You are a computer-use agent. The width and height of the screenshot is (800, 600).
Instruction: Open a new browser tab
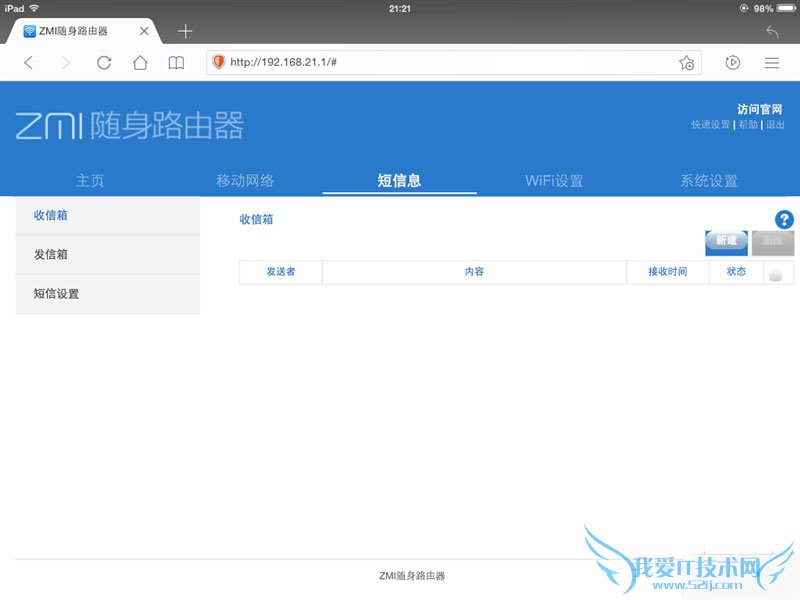(185, 31)
